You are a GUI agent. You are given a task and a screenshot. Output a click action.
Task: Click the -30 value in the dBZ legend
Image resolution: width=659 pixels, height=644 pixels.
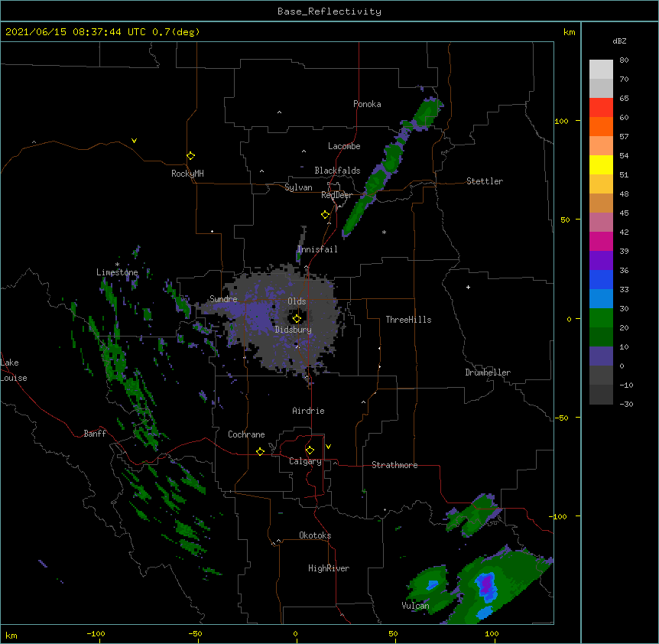click(x=626, y=405)
